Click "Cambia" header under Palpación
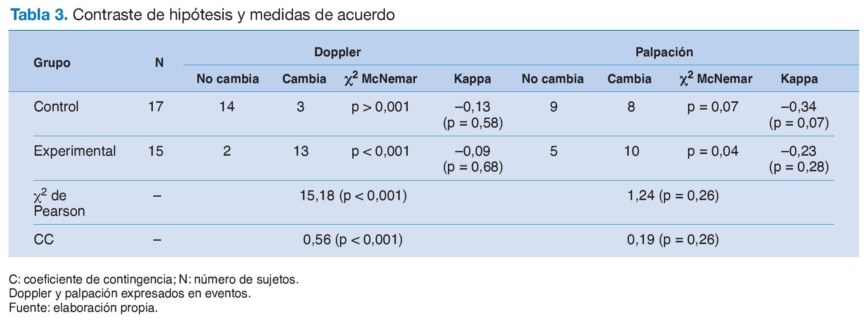 629,79
